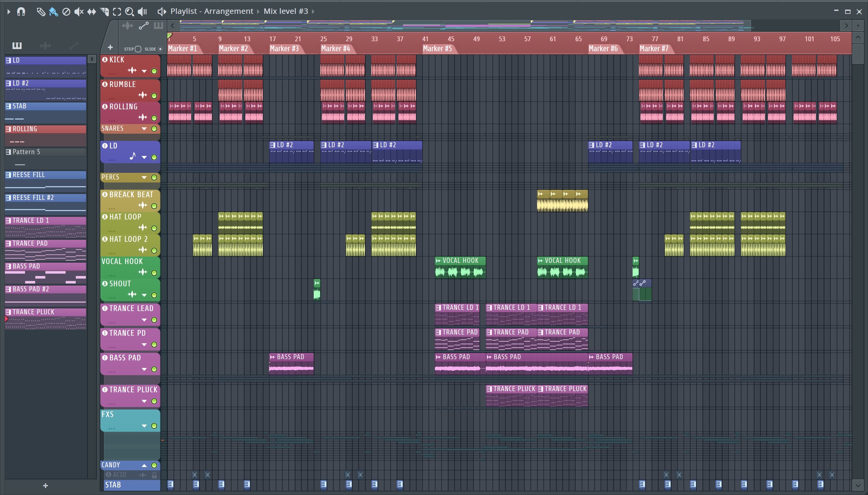Select the Draw pencil tool
This screenshot has width=868, height=495.
tap(41, 11)
